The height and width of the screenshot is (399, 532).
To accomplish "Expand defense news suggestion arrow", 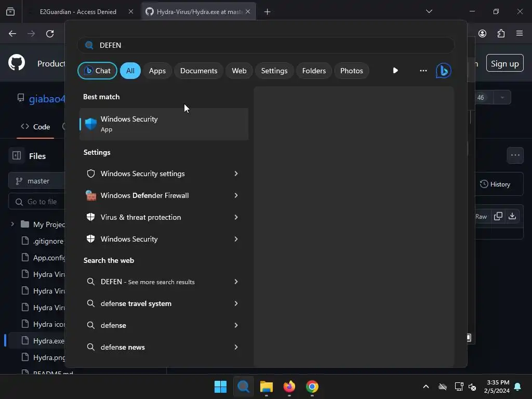I will pos(236,347).
